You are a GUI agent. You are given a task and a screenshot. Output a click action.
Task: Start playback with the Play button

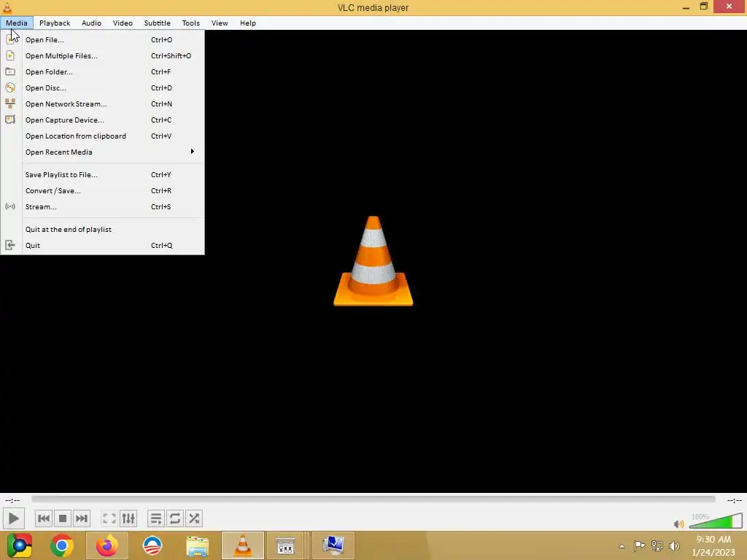[13, 518]
